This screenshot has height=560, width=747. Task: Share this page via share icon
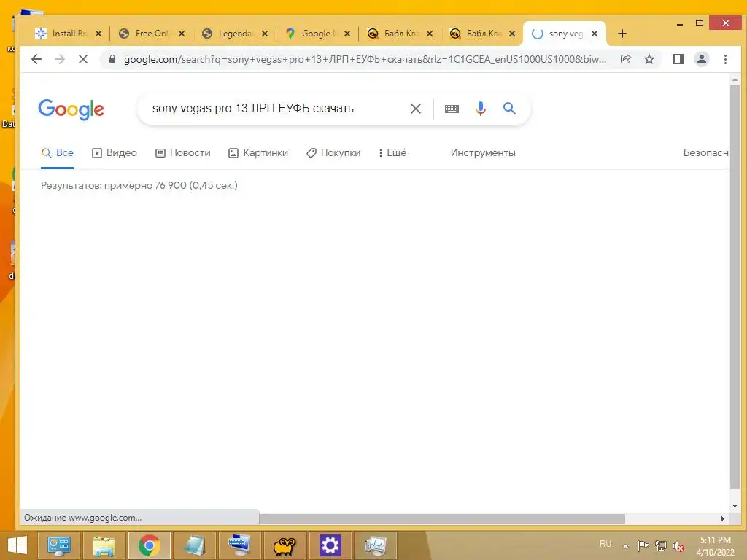coord(625,59)
